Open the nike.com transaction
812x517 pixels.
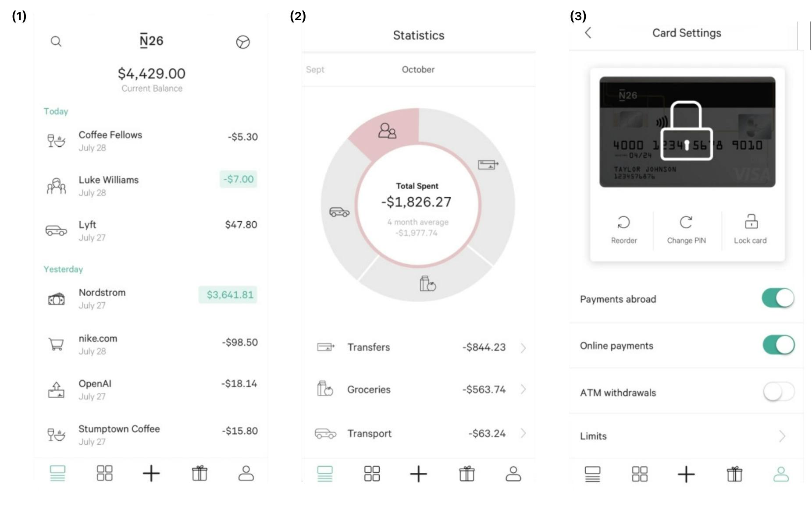pyautogui.click(x=151, y=344)
